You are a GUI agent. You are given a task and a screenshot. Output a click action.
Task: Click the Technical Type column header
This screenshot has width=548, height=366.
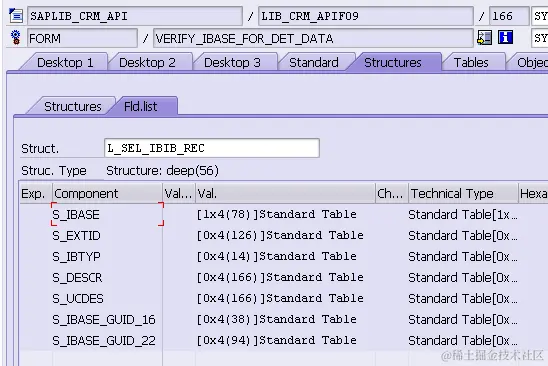tap(463, 193)
